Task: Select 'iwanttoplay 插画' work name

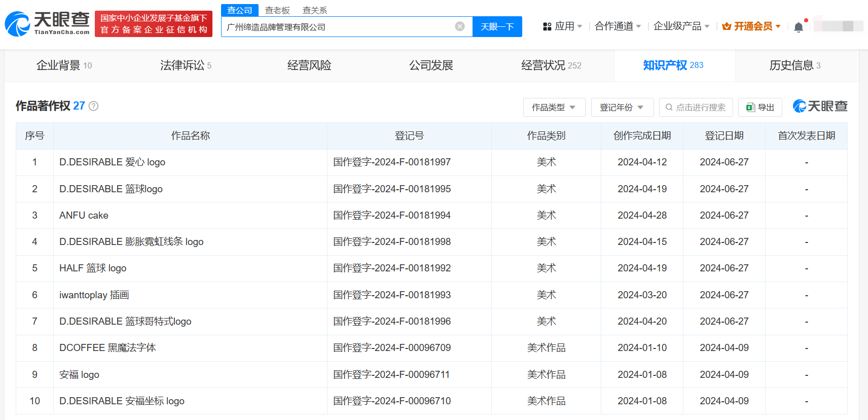Action: coord(94,295)
